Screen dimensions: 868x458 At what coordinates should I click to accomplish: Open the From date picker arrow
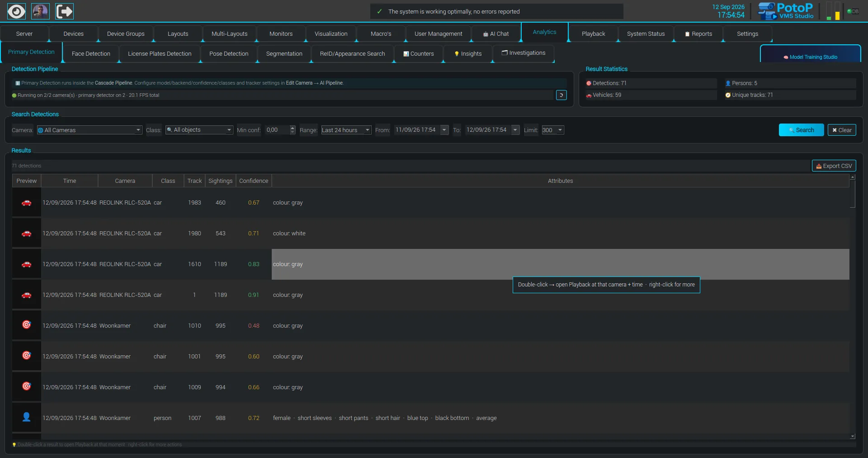click(444, 130)
